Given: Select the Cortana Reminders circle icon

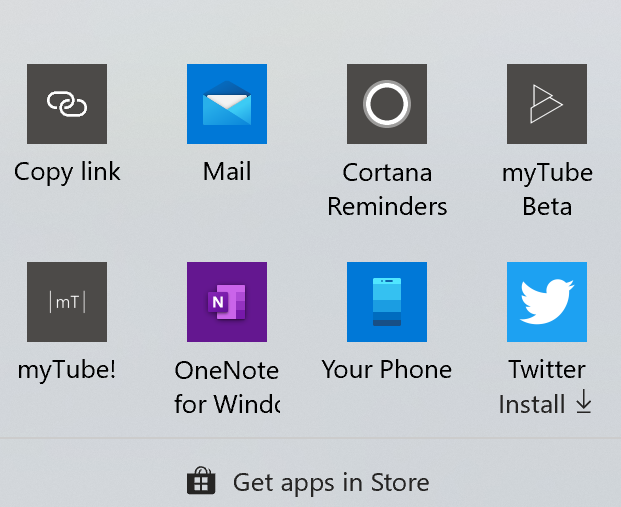Looking at the screenshot, I should 387,104.
